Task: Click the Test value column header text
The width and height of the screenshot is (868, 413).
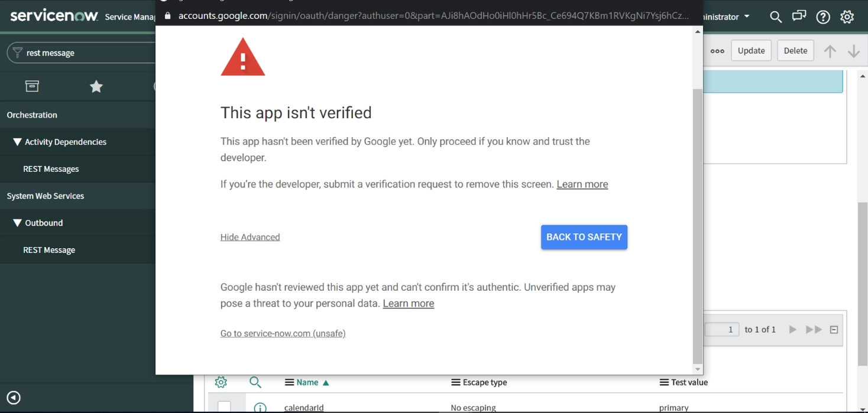Action: point(689,382)
